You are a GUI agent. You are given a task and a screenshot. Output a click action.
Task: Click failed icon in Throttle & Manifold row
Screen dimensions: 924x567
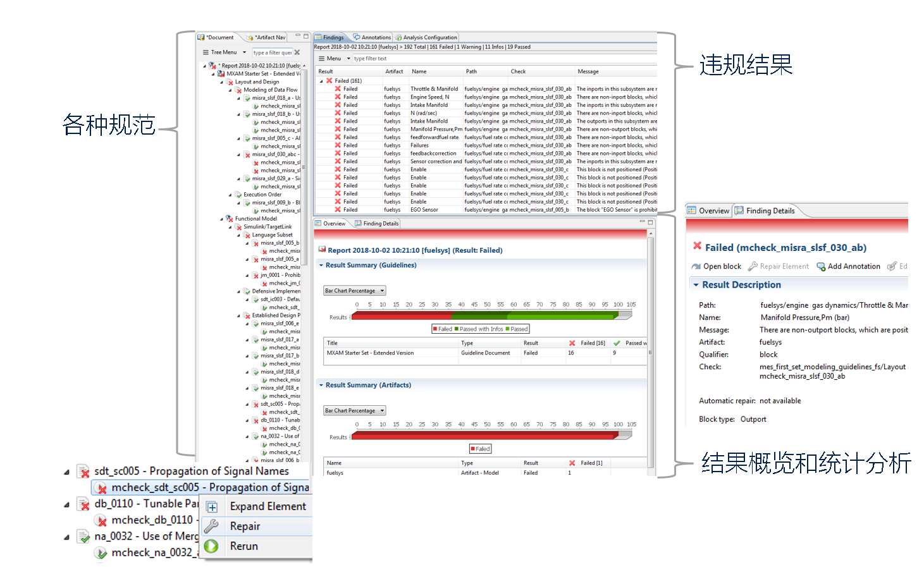click(x=338, y=89)
